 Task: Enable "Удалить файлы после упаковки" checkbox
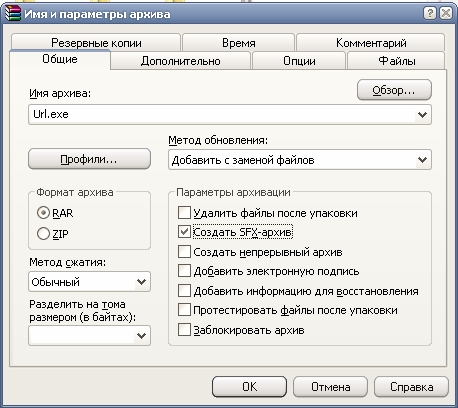tap(184, 212)
